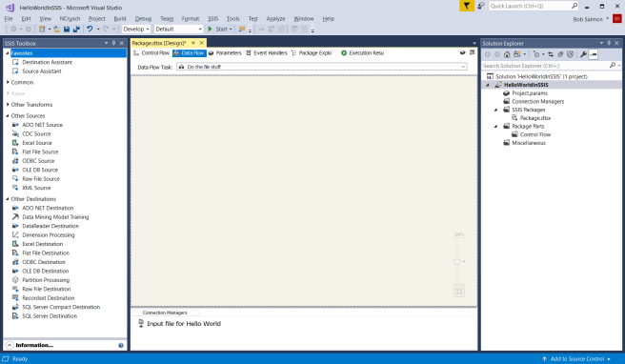Click the SSIS Toolbox icon in designer

pyautogui.click(x=472, y=52)
